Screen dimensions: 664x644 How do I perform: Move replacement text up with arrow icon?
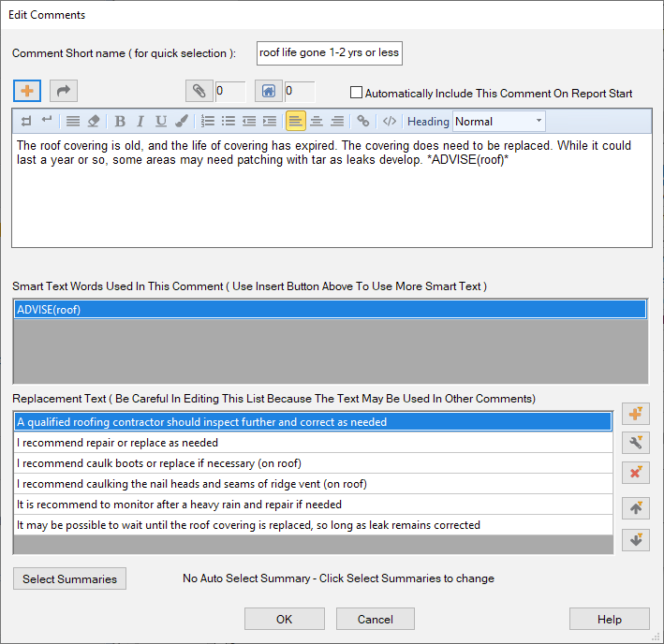(x=636, y=508)
